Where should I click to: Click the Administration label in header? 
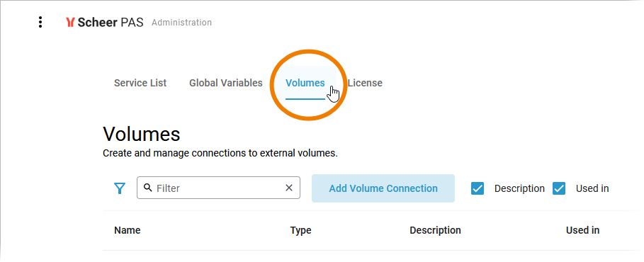[181, 23]
